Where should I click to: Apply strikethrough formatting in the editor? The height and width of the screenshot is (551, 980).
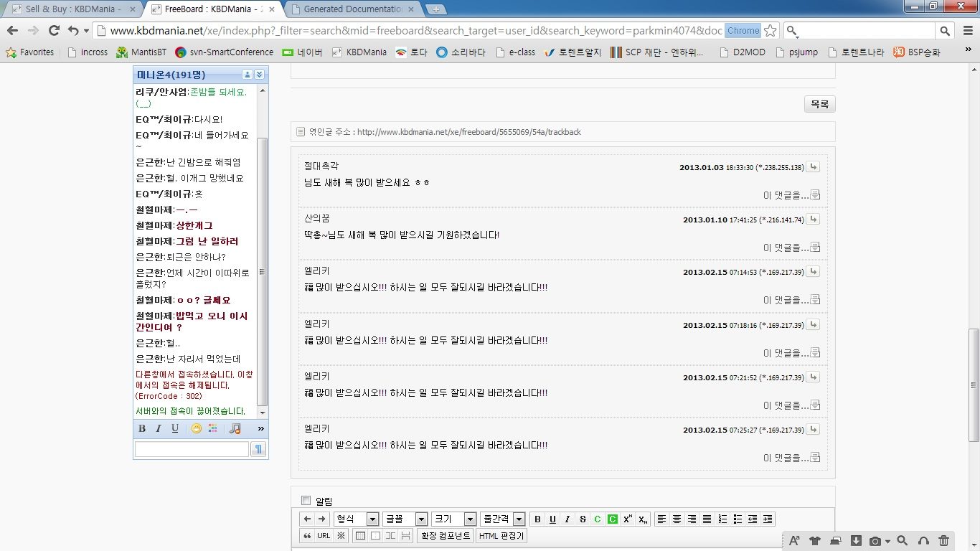point(582,519)
